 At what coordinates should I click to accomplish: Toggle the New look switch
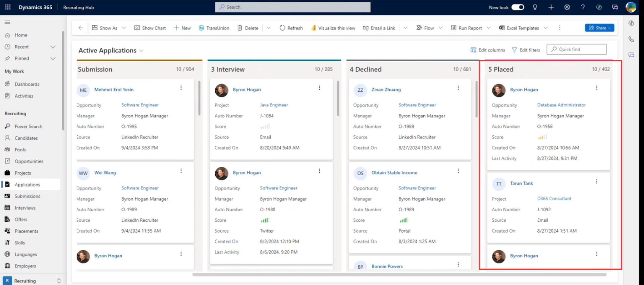(x=518, y=7)
